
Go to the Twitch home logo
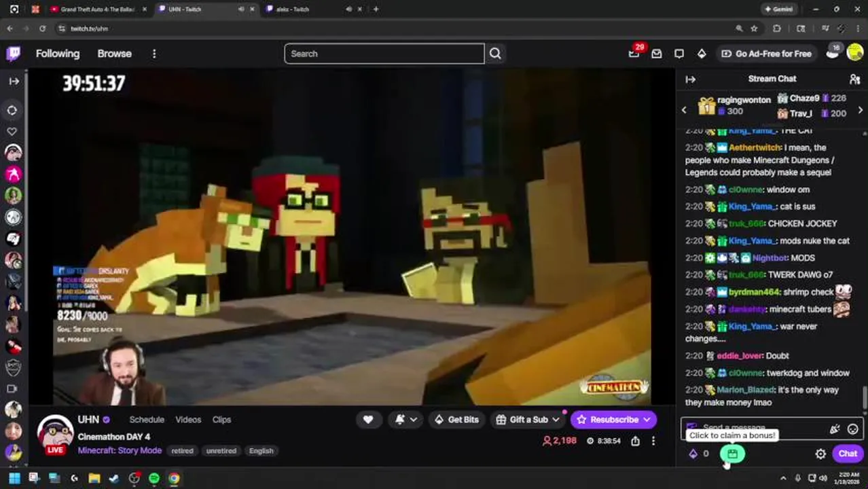tap(14, 54)
